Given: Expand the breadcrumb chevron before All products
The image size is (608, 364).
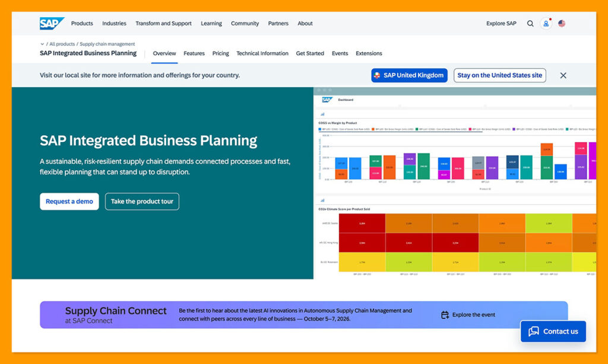Looking at the screenshot, I should click(x=42, y=44).
